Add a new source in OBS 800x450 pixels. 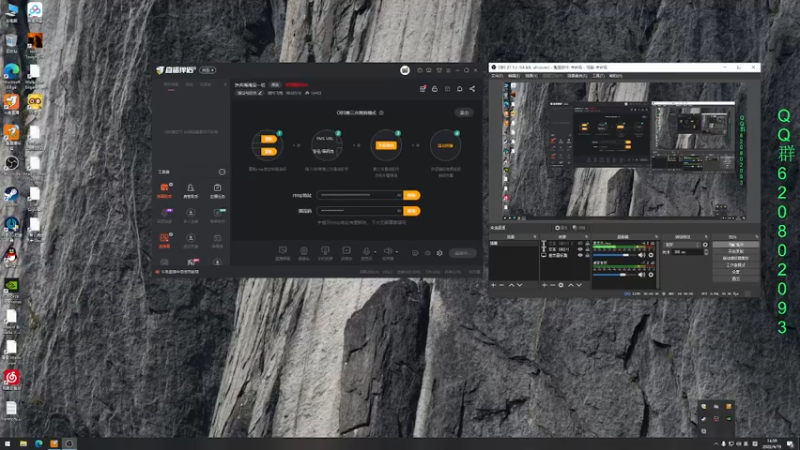[544, 285]
